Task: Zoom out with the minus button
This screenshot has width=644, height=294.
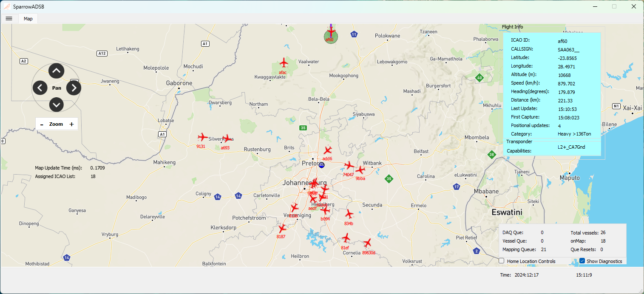Action: (42, 124)
